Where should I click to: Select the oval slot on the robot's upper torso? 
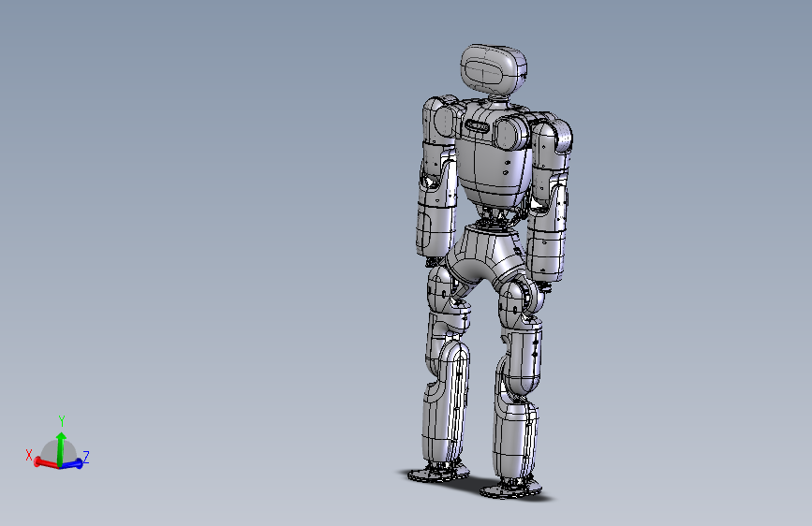click(477, 126)
